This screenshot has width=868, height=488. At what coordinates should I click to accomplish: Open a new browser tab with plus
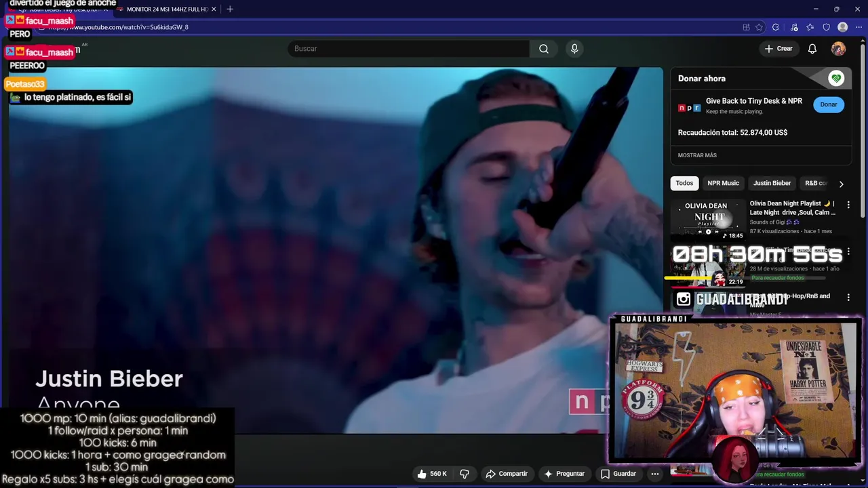(230, 9)
